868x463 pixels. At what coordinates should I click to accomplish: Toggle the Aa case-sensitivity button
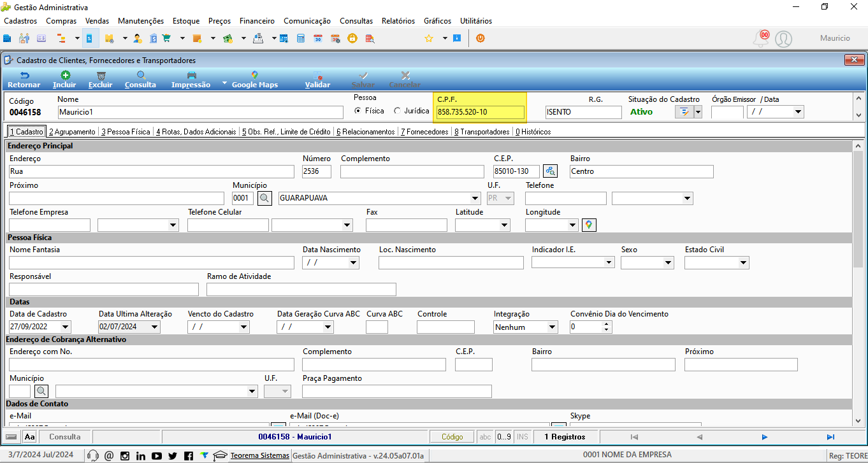coord(30,437)
